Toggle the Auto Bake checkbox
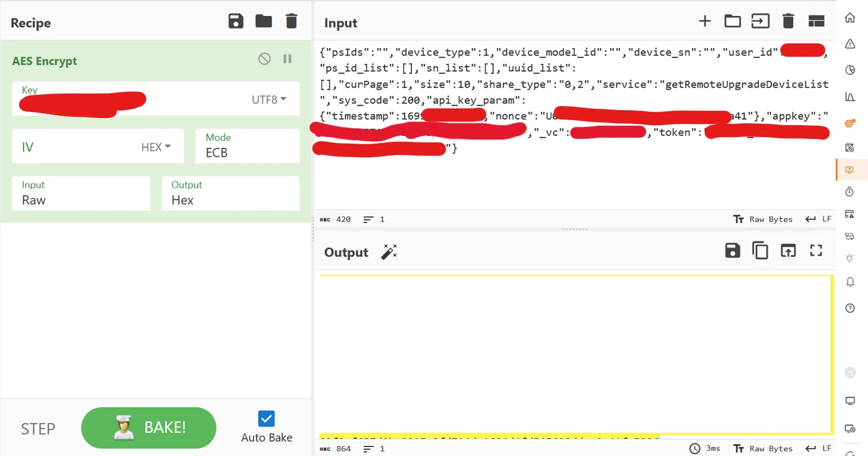Viewport: 868px width, 456px height. [x=266, y=418]
